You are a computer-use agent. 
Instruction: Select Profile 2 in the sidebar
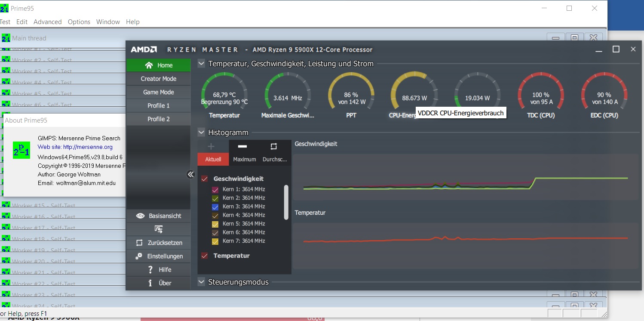(158, 119)
